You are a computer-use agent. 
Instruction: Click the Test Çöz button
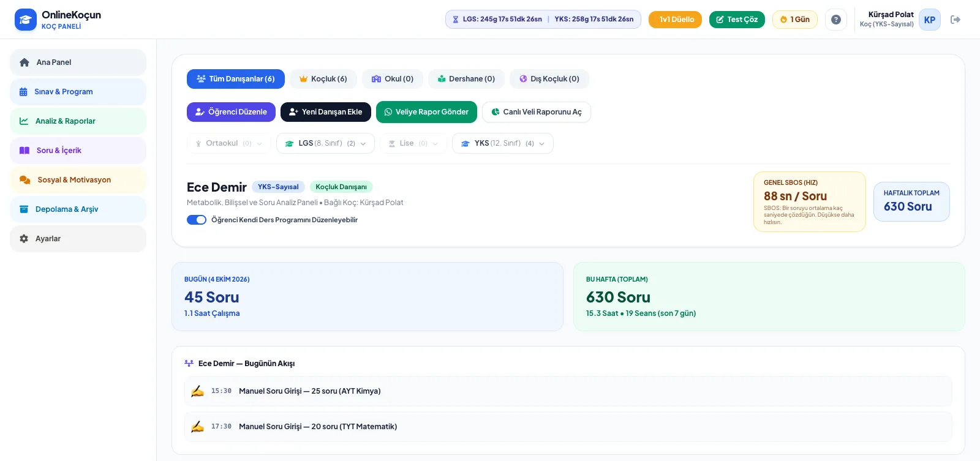coord(737,20)
